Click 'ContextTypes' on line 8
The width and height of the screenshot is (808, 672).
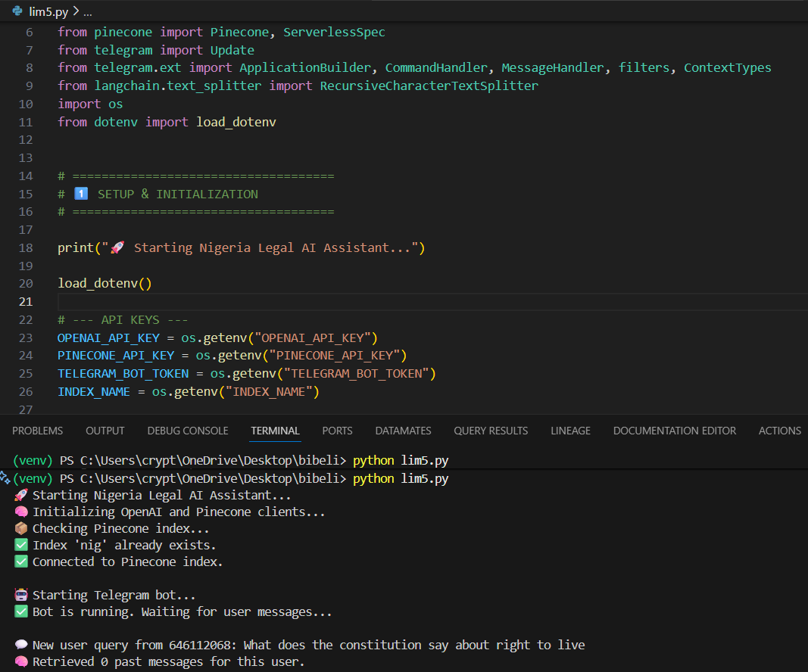click(727, 67)
